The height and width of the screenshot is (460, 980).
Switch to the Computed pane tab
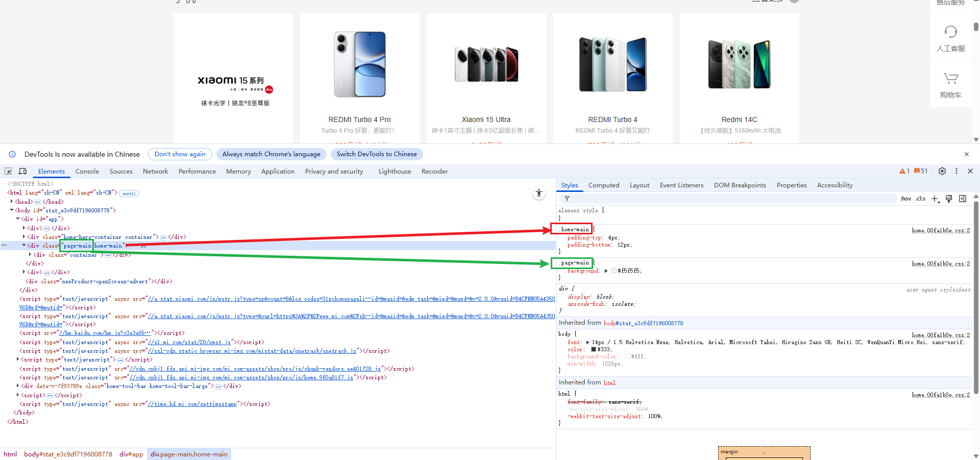[604, 185]
